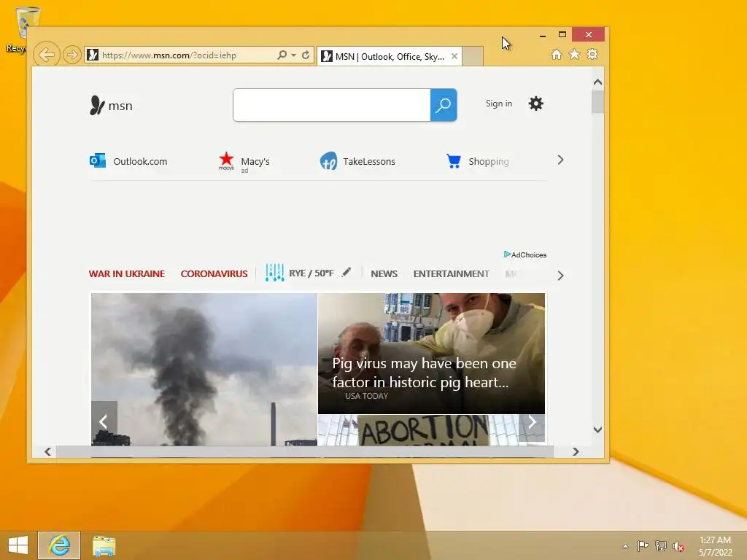
Task: Click the Sign in link
Action: tap(499, 104)
